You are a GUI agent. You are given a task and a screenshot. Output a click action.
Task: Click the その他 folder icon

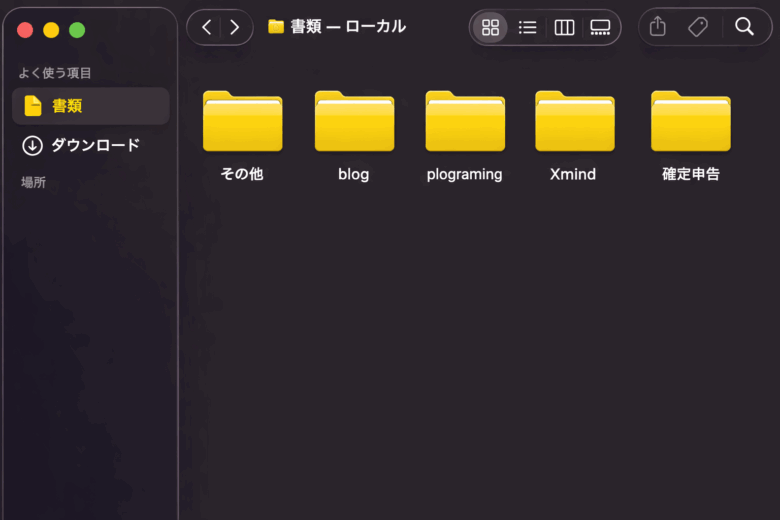[242, 121]
